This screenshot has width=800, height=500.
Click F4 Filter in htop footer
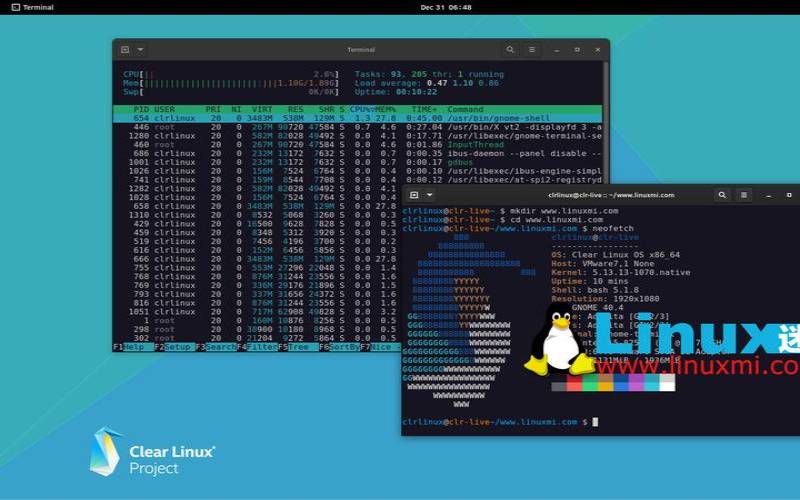click(x=257, y=347)
